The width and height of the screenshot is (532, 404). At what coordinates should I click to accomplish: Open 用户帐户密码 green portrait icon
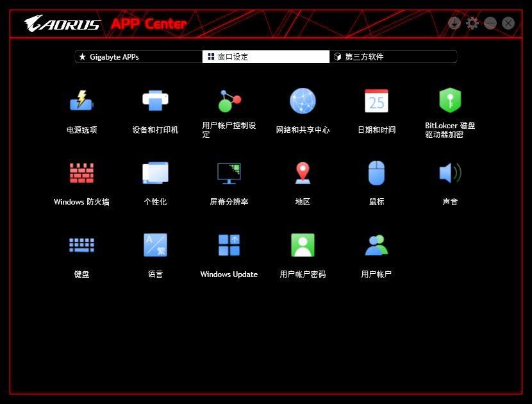pos(303,245)
